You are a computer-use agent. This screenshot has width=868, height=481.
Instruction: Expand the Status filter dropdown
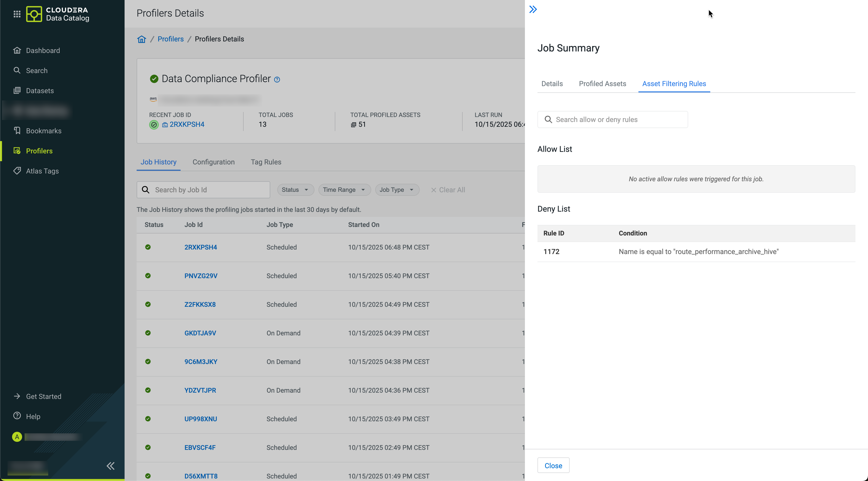pos(295,190)
